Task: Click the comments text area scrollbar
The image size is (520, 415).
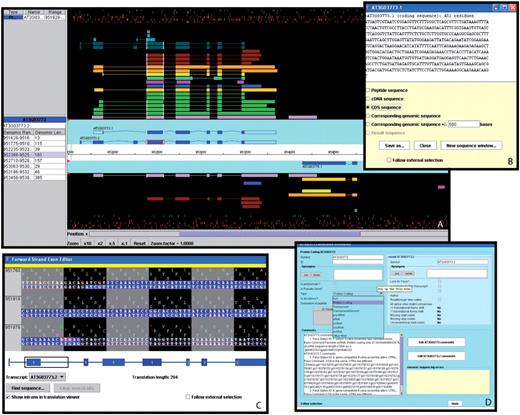Action: tap(401, 365)
